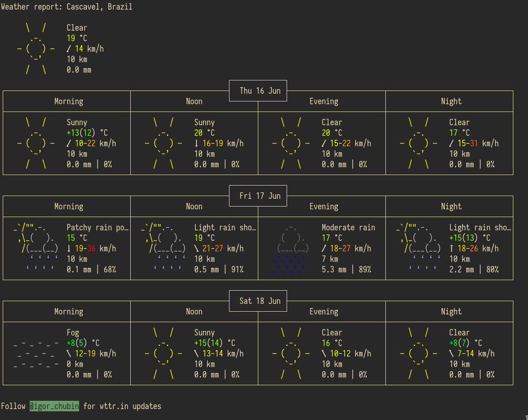
Task: Click Friday Morning wind 19-36 km/h
Action: click(x=91, y=248)
